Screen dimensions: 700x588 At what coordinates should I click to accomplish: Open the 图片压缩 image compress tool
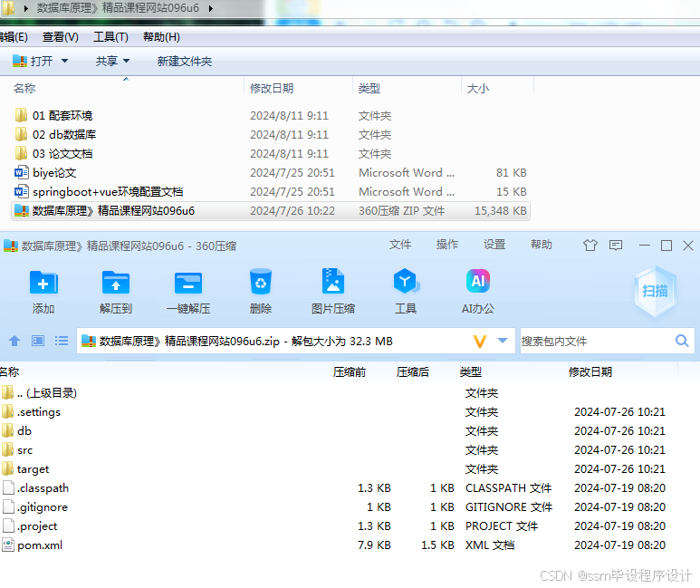pyautogui.click(x=333, y=281)
